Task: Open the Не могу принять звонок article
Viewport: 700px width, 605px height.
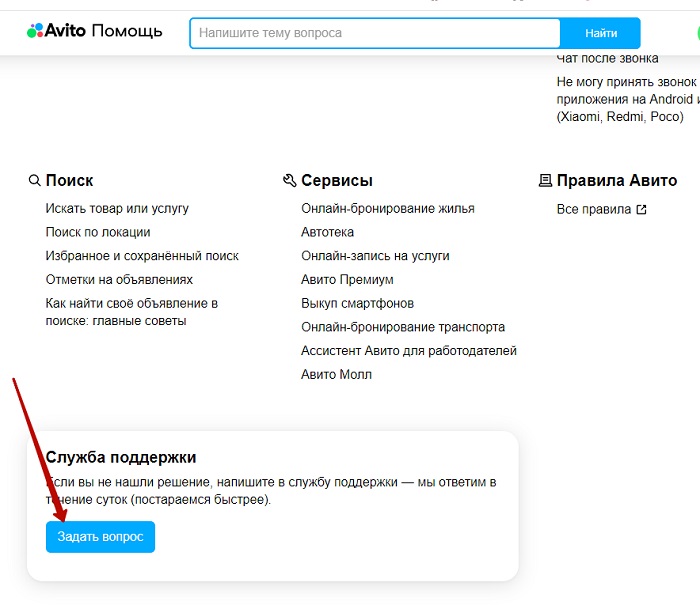Action: click(x=628, y=99)
